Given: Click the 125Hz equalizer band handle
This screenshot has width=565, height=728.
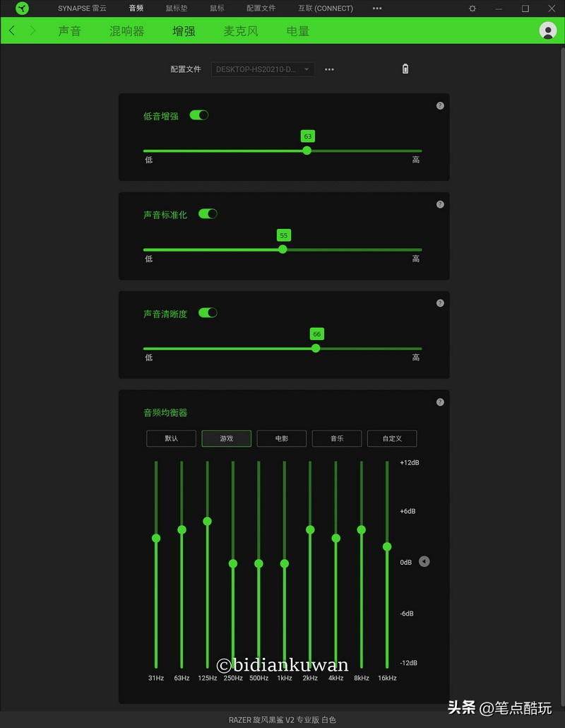Looking at the screenshot, I should [208, 522].
